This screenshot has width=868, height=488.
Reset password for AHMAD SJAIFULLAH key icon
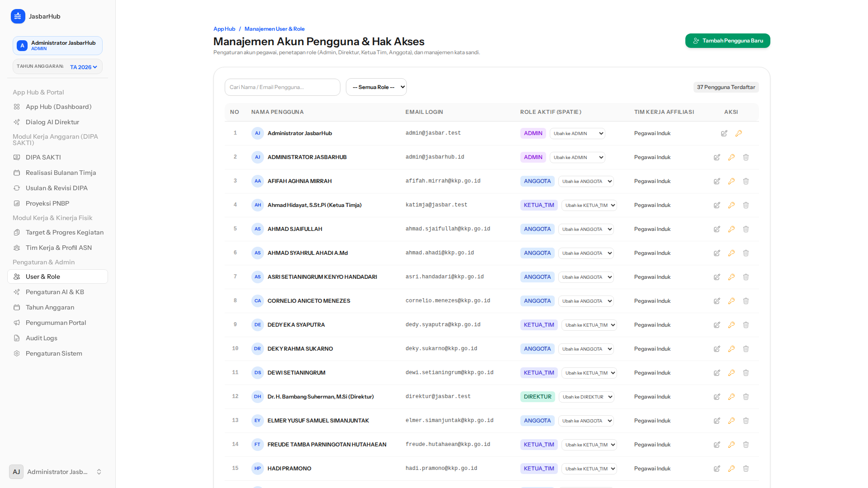click(x=731, y=229)
